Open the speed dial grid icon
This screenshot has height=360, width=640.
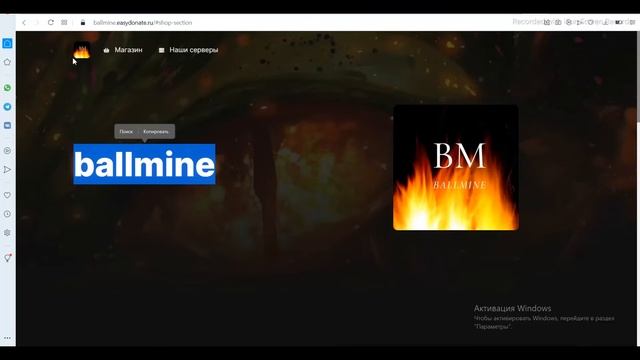64,22
